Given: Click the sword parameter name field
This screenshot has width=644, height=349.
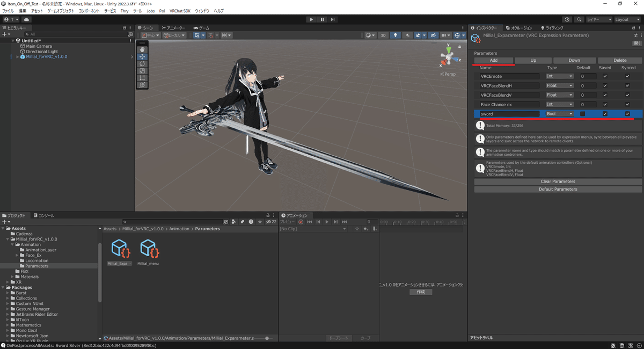Looking at the screenshot, I should coord(510,114).
